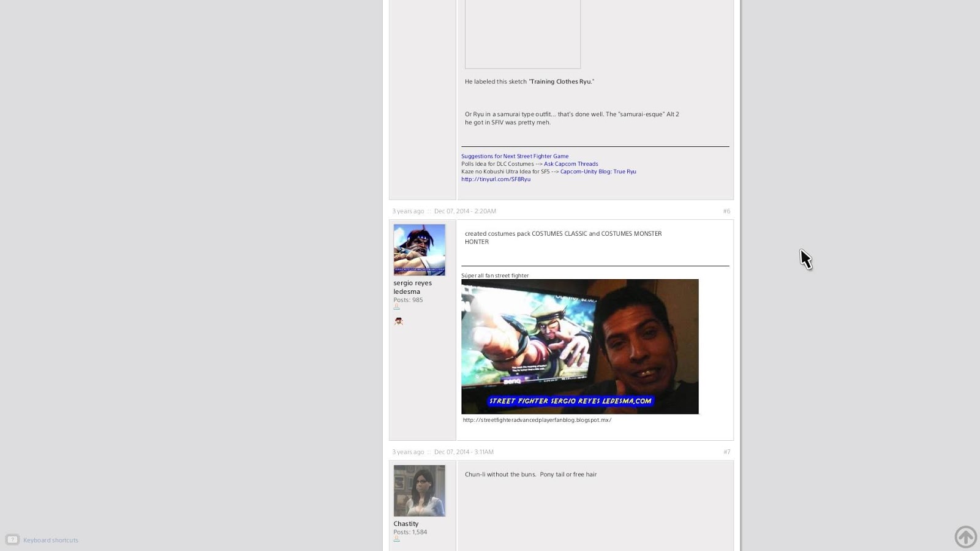
Task: Click the 'Dec 07, 2014 - 2:20AM' timestamp
Action: pyautogui.click(x=465, y=211)
